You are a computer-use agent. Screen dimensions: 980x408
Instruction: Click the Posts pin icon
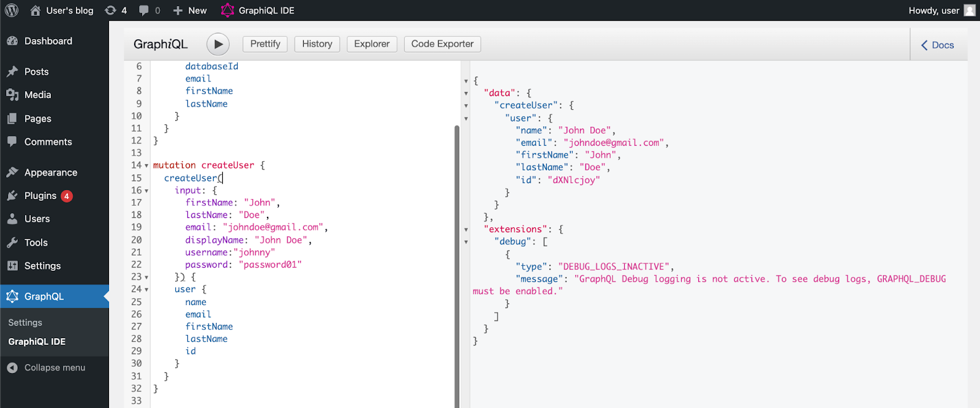pos(12,72)
